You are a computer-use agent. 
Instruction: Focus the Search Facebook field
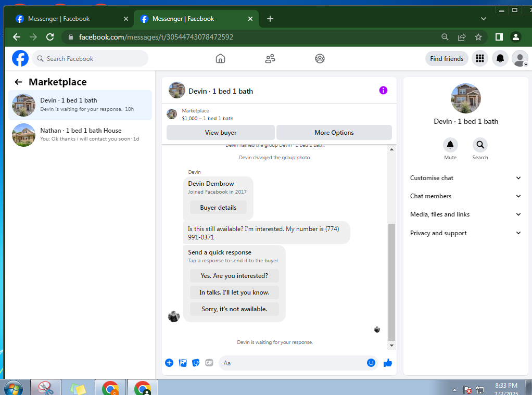pyautogui.click(x=90, y=58)
